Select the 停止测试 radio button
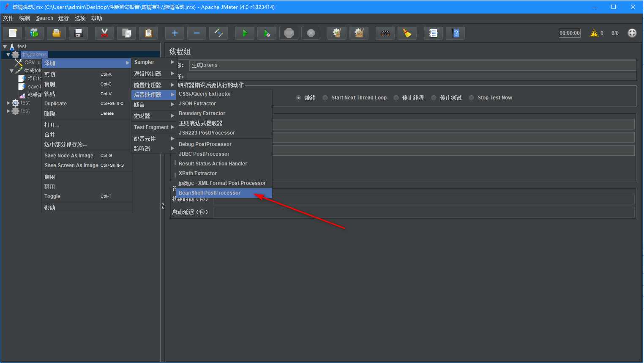Image resolution: width=644 pixels, height=363 pixels. point(434,98)
